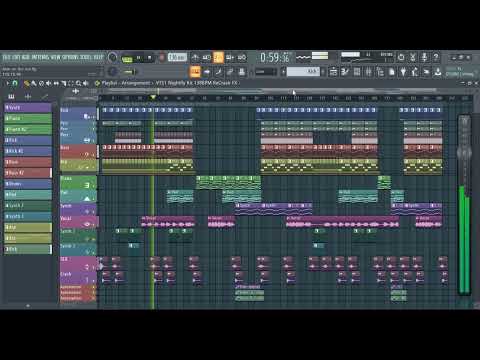Image resolution: width=480 pixels, height=360 pixels.
Task: Select the Piano pattern in picker
Action: tap(28, 118)
